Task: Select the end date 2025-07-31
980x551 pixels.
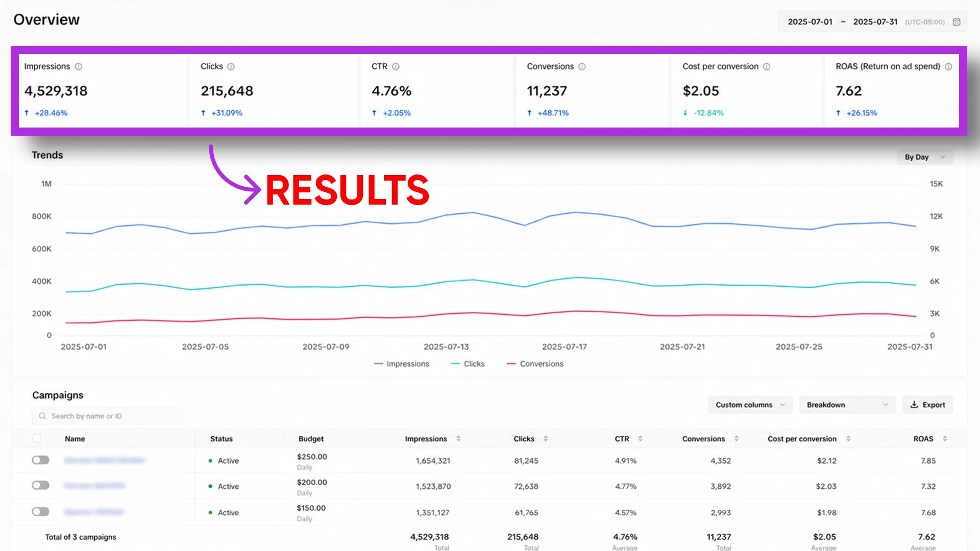Action: (875, 22)
